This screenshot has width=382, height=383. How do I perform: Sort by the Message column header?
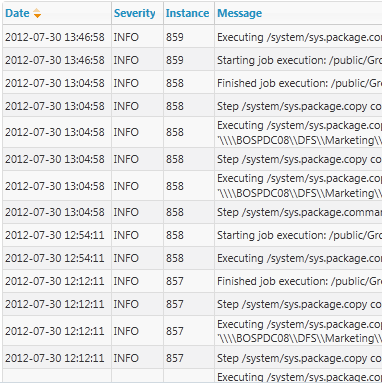coord(240,13)
